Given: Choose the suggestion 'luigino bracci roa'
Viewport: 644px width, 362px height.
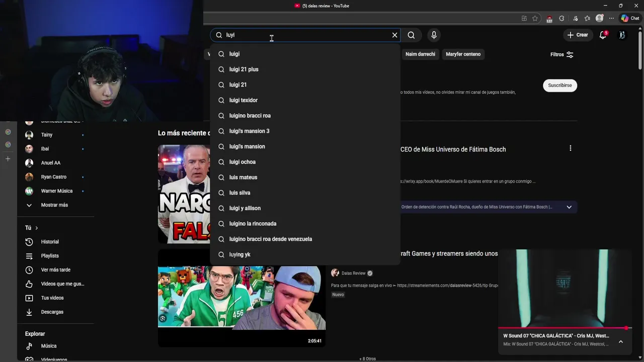Looking at the screenshot, I should [x=305, y=116].
